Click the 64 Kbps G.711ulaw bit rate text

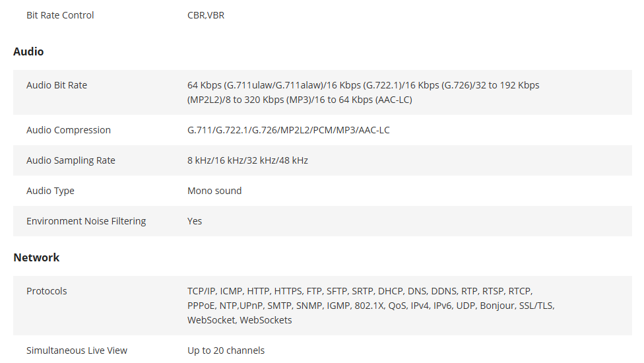pyautogui.click(x=363, y=85)
